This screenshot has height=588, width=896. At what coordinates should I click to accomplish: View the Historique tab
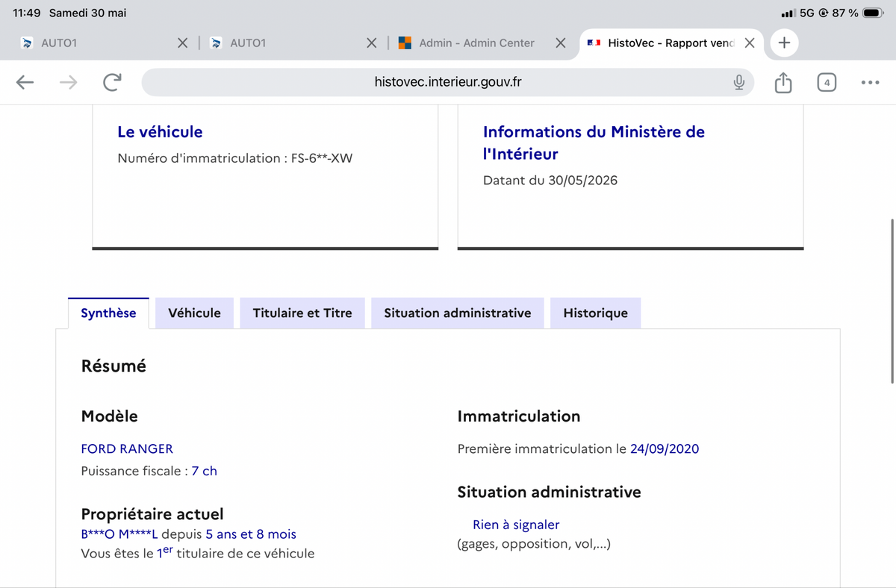(x=596, y=313)
